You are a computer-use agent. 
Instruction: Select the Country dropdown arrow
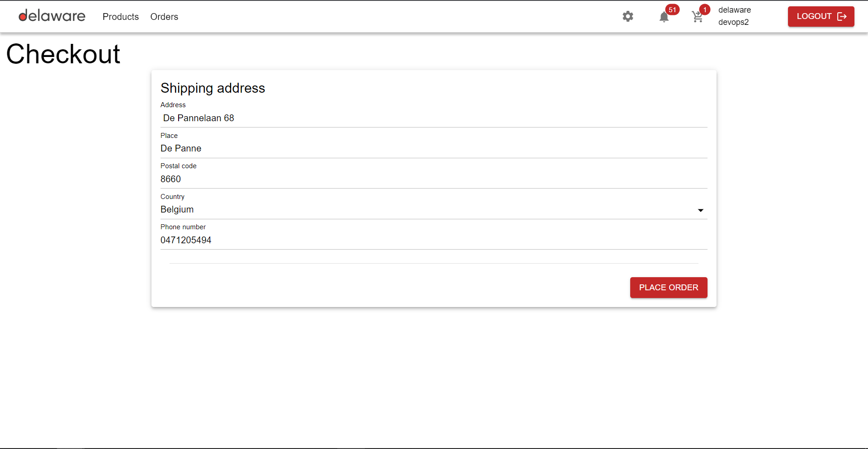click(x=700, y=210)
